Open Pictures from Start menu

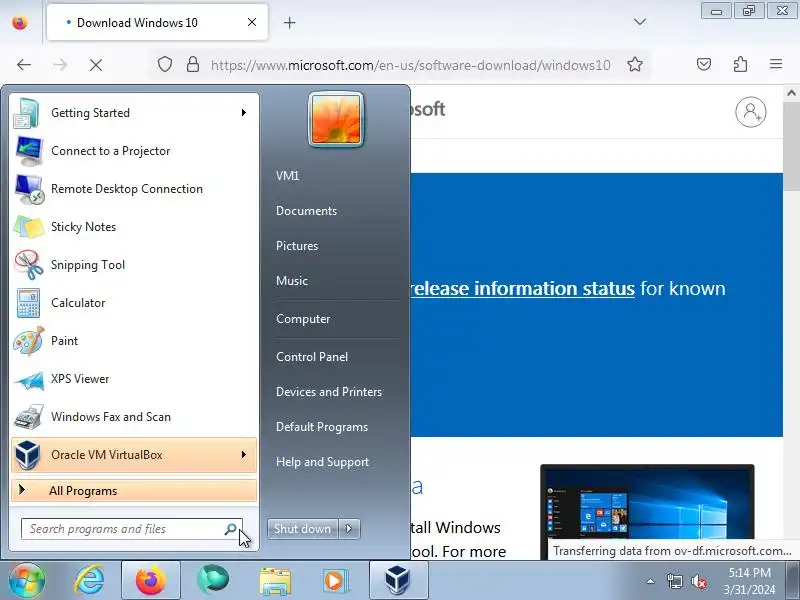(297, 246)
